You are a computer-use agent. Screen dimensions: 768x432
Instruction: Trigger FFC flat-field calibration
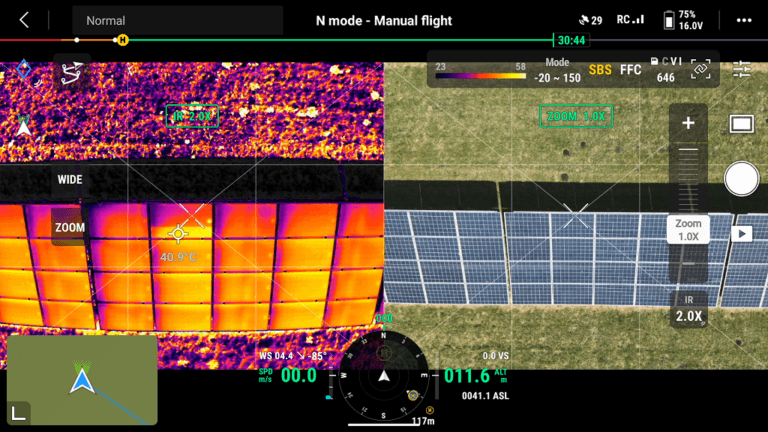[630, 70]
